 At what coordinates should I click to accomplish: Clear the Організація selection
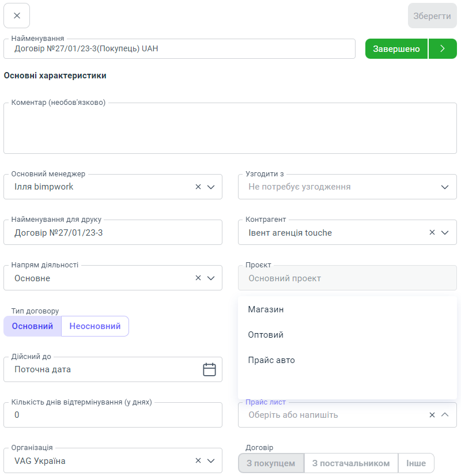[198, 460]
